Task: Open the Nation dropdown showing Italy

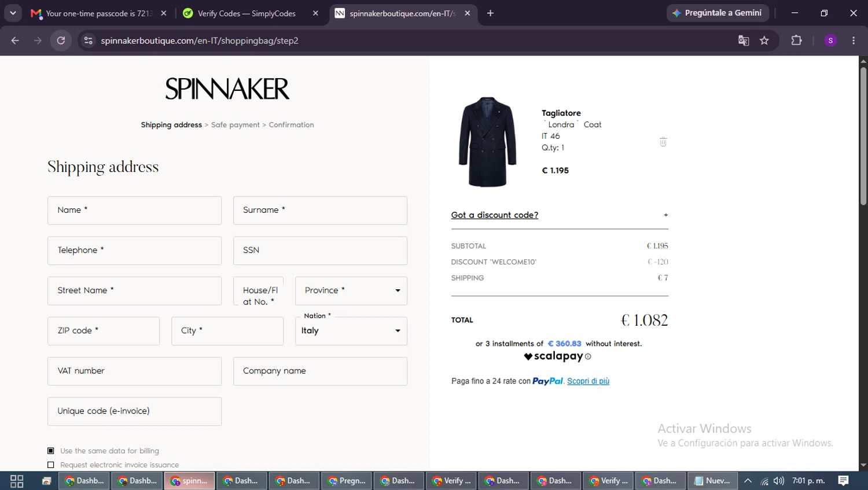Action: tap(351, 331)
